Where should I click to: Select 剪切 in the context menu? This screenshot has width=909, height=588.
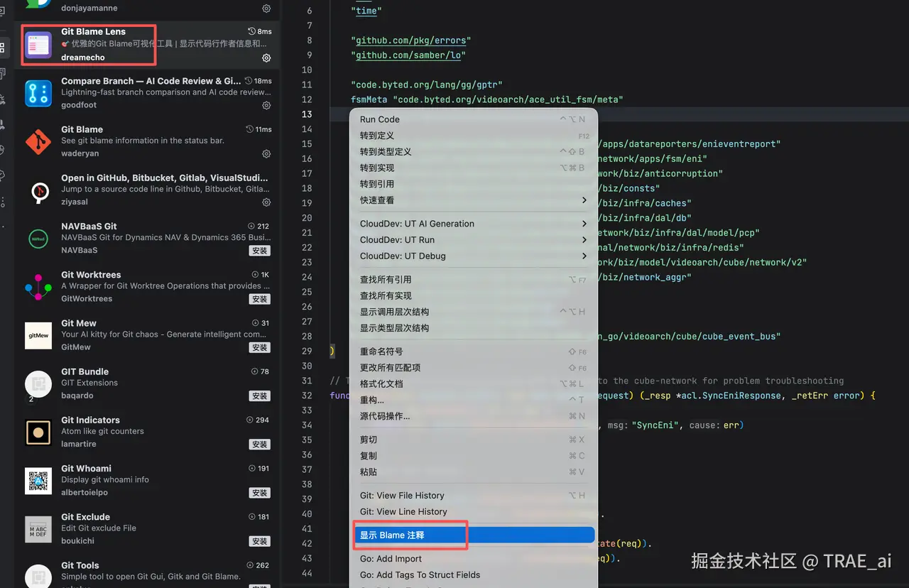coord(474,440)
